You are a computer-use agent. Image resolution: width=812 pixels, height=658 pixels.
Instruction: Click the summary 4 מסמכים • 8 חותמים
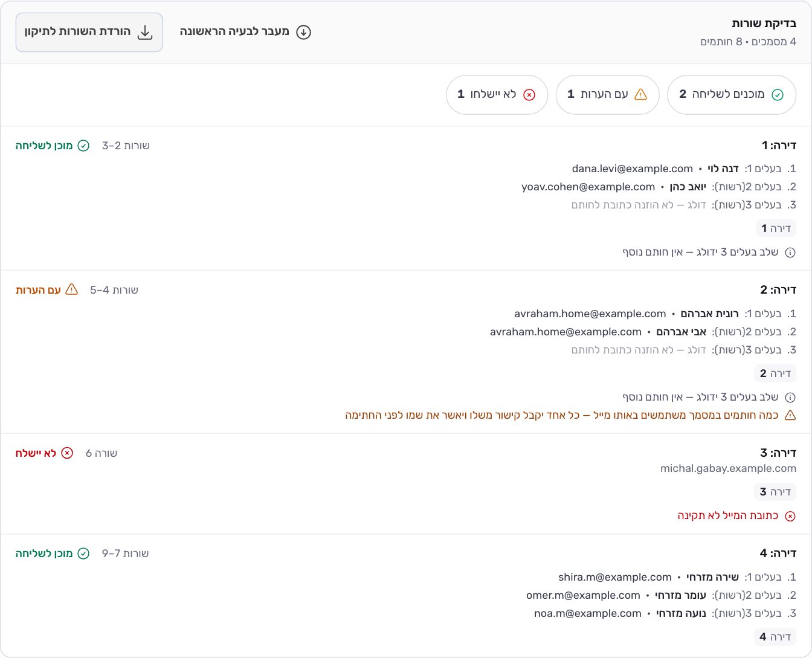tap(749, 42)
